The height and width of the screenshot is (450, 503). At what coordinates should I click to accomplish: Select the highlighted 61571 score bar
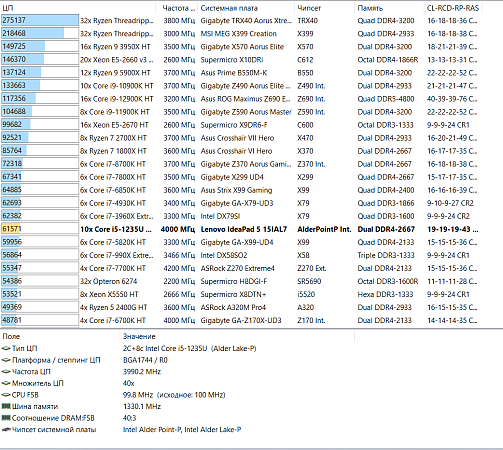point(40,229)
